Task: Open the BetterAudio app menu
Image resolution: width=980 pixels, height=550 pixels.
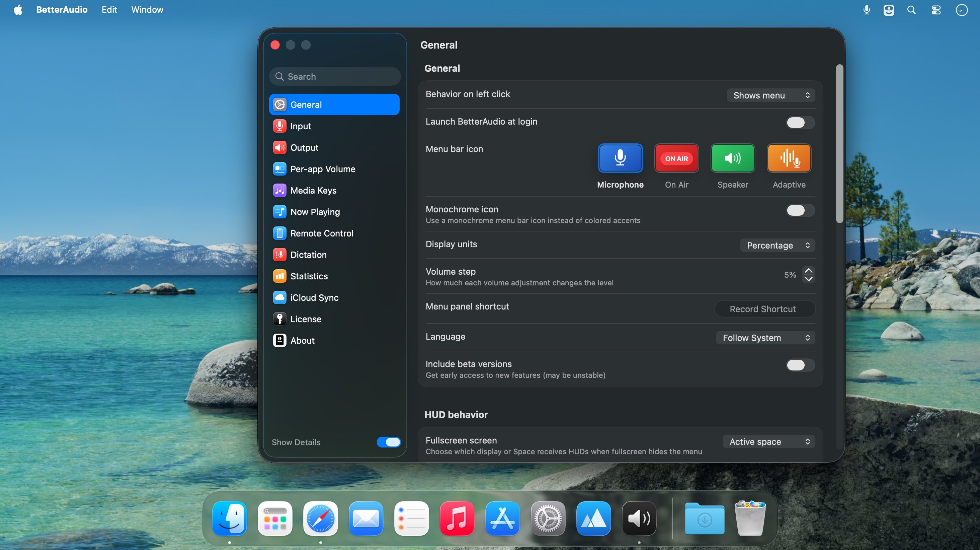Action: coord(62,9)
